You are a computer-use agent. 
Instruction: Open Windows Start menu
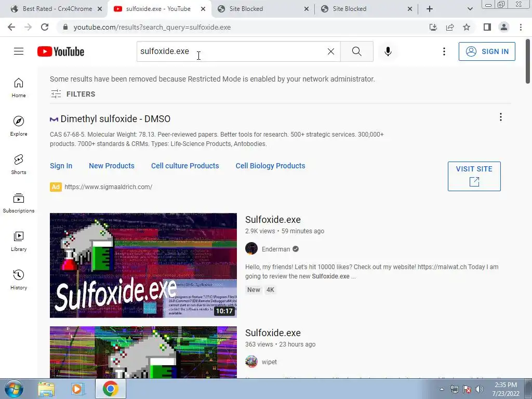click(14, 389)
